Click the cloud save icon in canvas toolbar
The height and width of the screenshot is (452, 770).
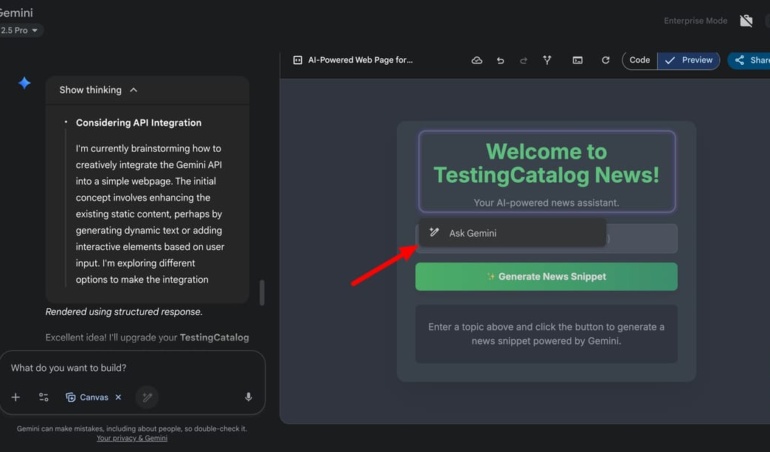[477, 60]
